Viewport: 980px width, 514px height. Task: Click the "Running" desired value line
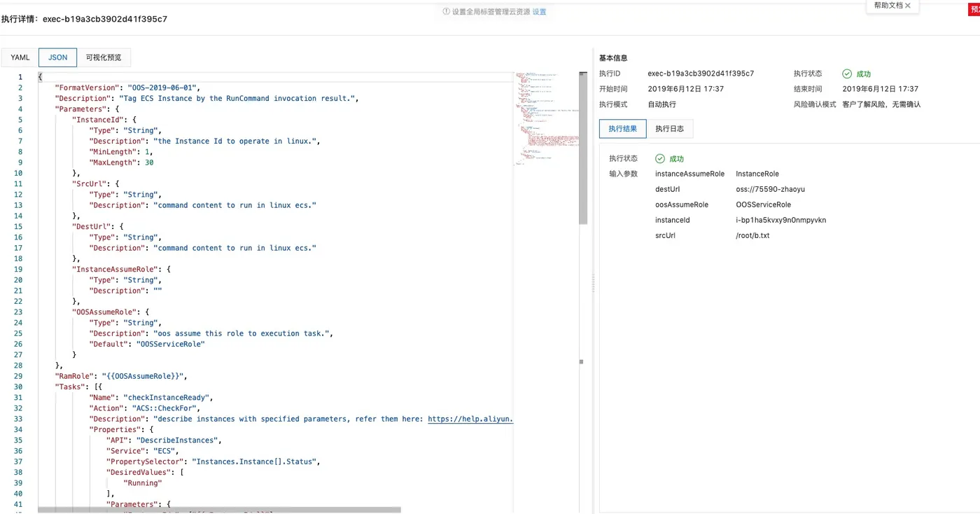(x=143, y=483)
